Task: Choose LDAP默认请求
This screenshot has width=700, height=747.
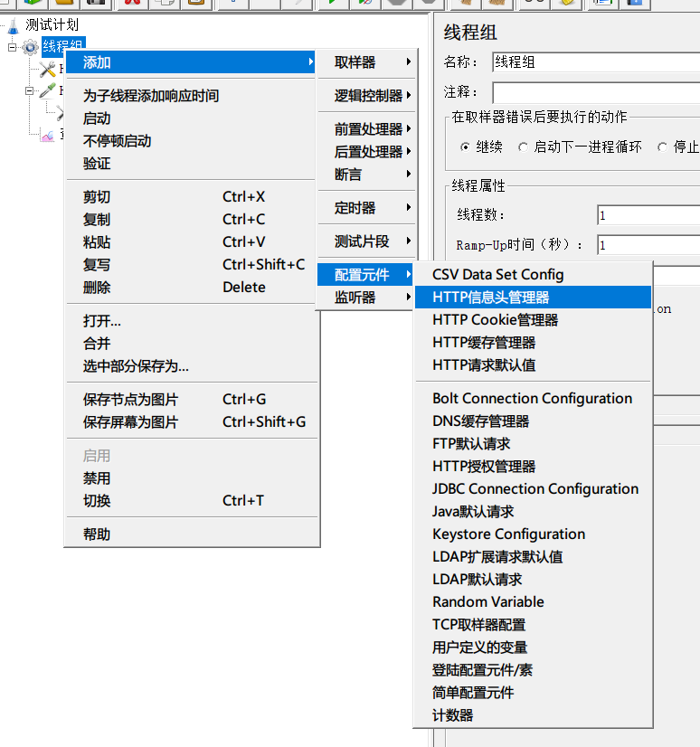Action: click(533, 580)
